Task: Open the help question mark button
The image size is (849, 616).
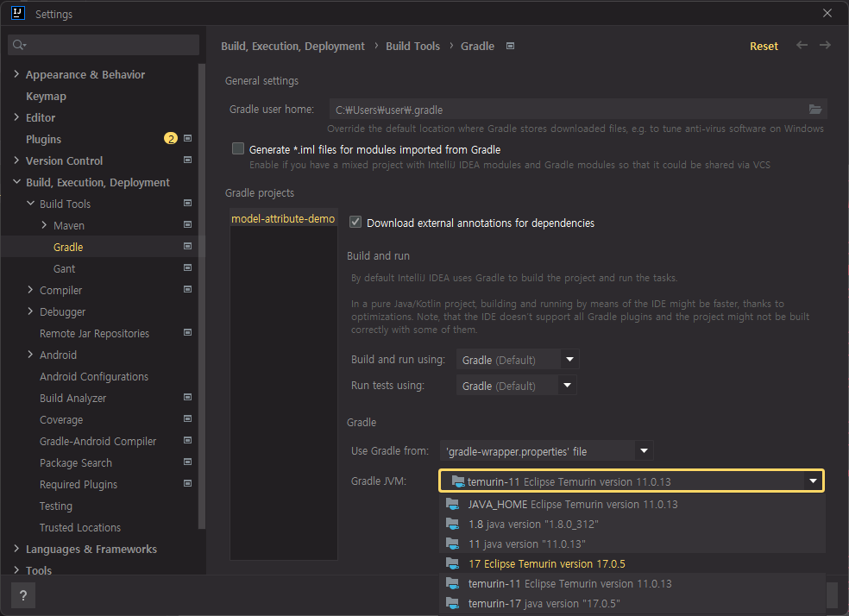Action: click(x=22, y=595)
